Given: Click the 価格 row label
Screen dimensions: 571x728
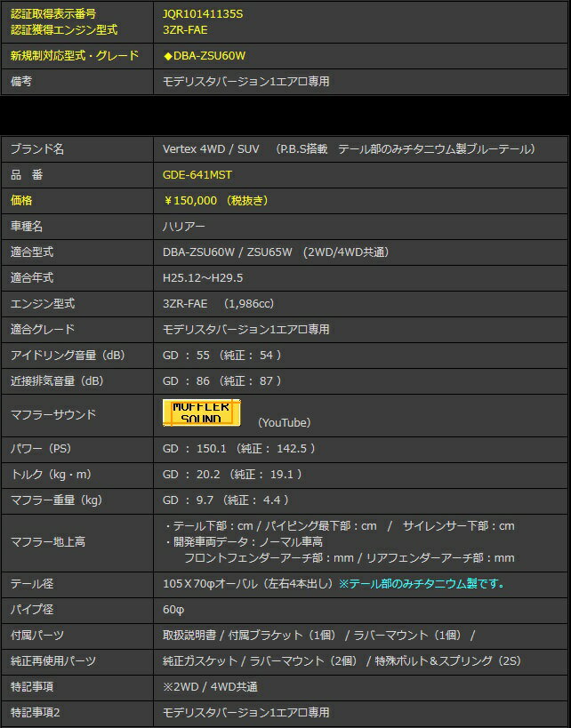Looking at the screenshot, I should 21,201.
